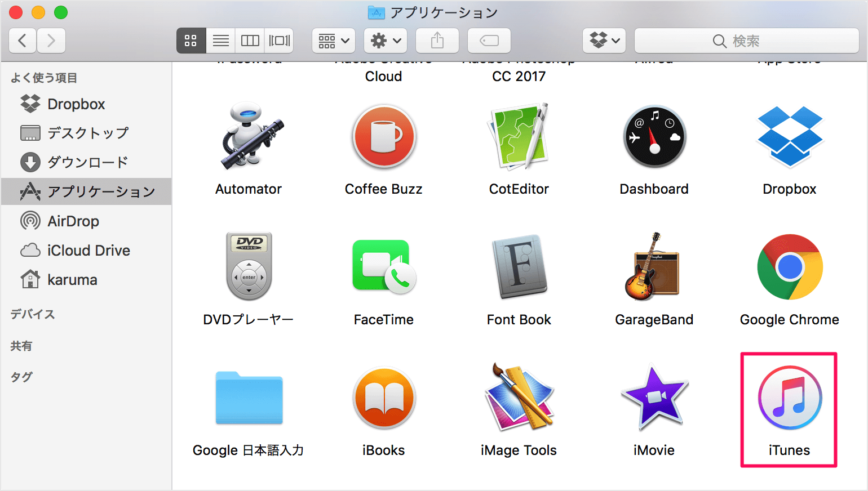Select アプリケーション in the sidebar
This screenshot has height=491, width=868.
tap(87, 191)
